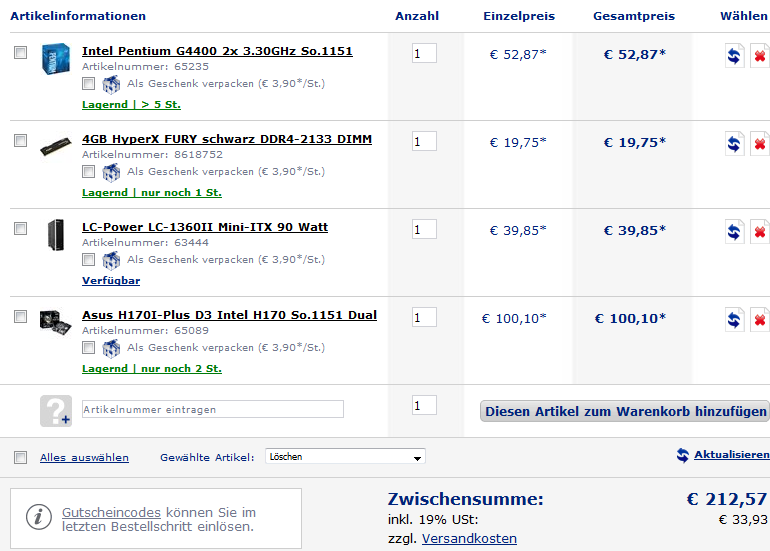Click gift box icon under LC-Power LC-1360II
Screen dimensions: 770x551
tap(111, 260)
